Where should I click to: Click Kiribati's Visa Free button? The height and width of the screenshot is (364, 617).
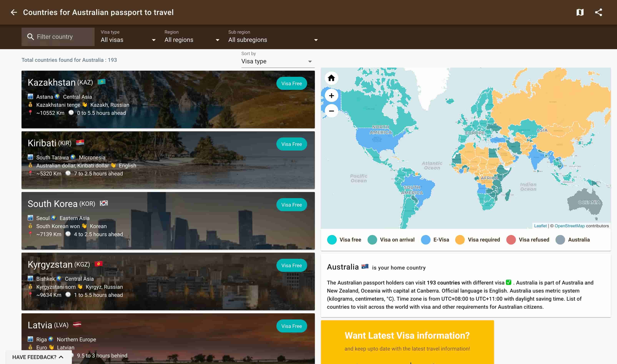pyautogui.click(x=291, y=144)
